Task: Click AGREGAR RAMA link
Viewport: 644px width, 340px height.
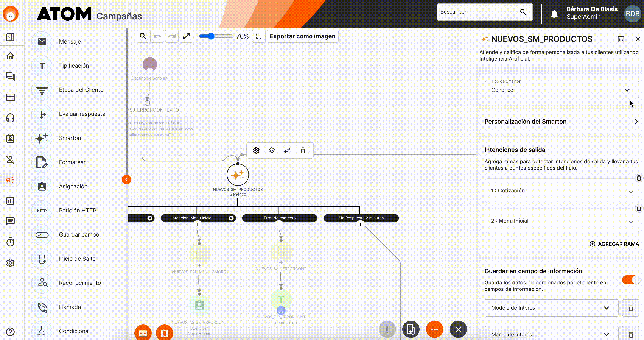Action: [614, 244]
